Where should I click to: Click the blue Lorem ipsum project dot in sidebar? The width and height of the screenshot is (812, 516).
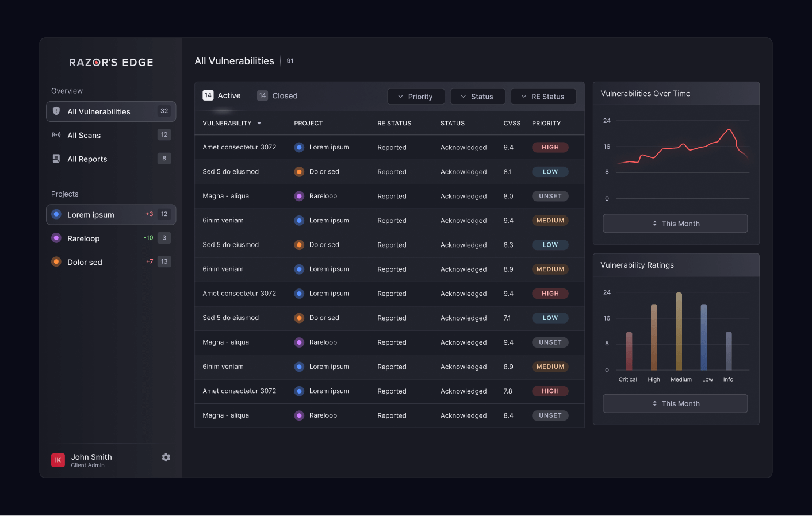click(x=56, y=214)
